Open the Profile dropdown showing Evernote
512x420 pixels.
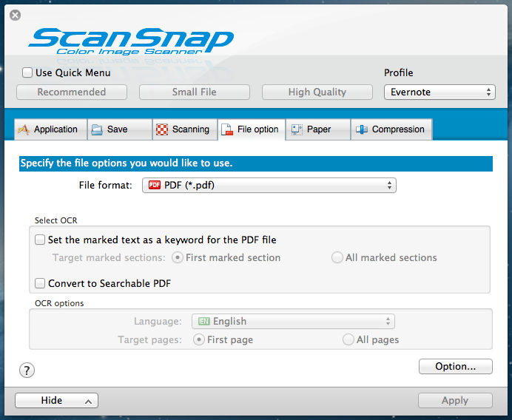[439, 92]
